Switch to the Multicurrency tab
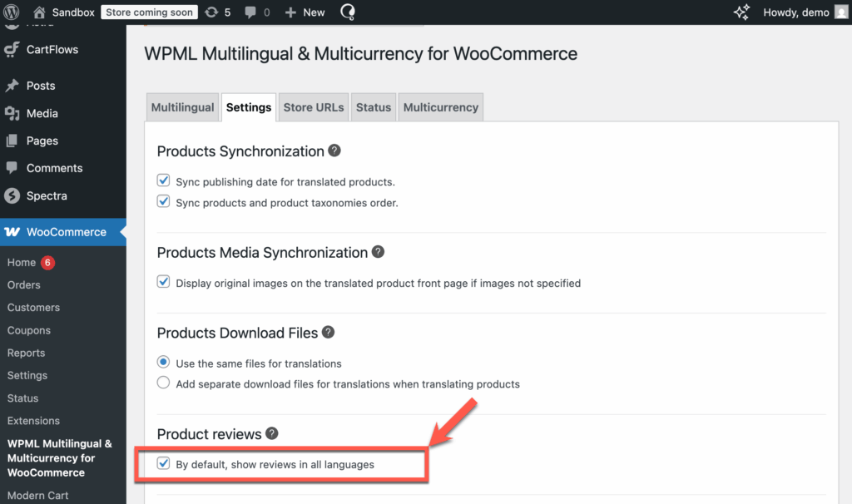 (x=440, y=106)
